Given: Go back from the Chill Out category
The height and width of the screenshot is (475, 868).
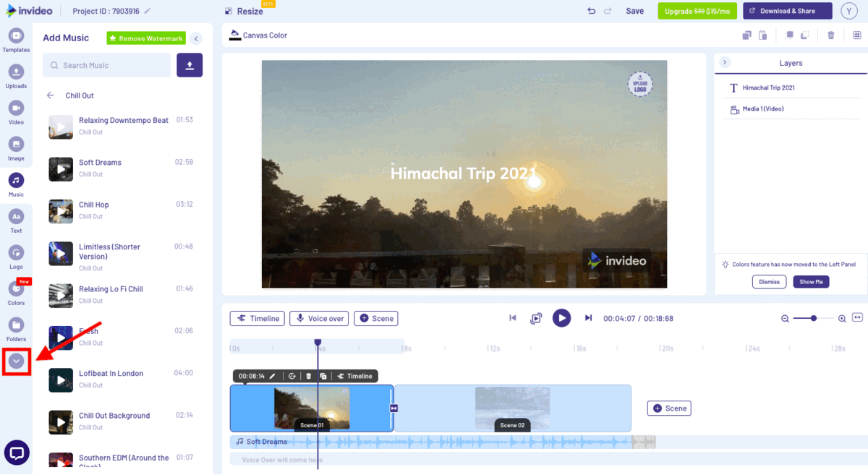Looking at the screenshot, I should point(49,95).
